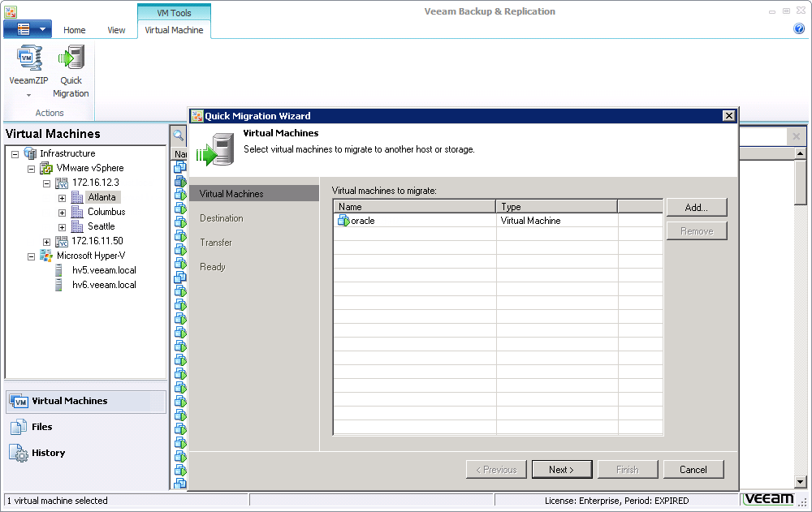Collapse the VMware vSphere node
The image size is (812, 512).
tap(31, 169)
